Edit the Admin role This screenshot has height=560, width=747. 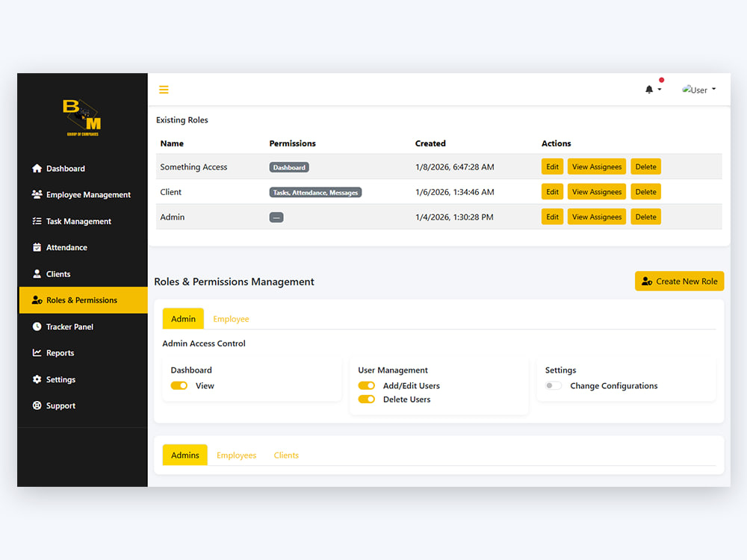coord(552,217)
